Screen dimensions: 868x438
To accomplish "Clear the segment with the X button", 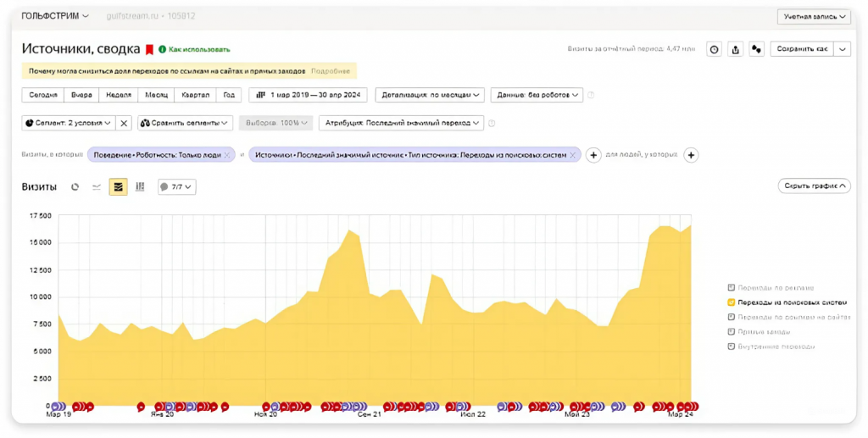I will [124, 123].
